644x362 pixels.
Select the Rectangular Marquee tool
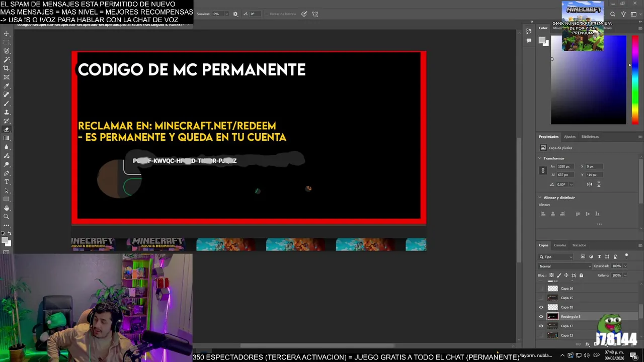(x=7, y=42)
